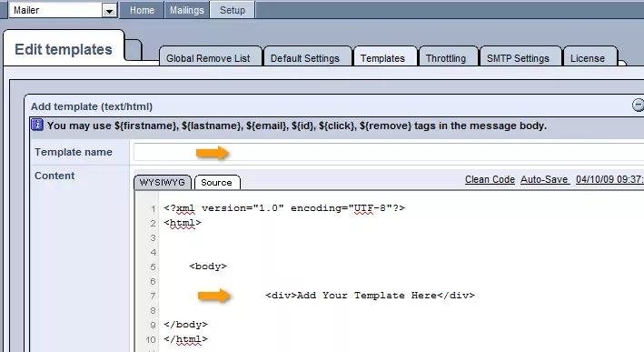Switch editor to Source view

coord(217,183)
